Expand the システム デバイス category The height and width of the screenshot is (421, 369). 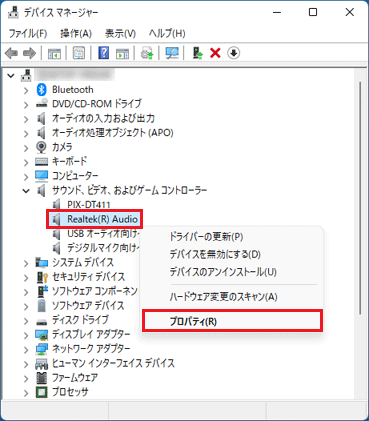click(26, 263)
